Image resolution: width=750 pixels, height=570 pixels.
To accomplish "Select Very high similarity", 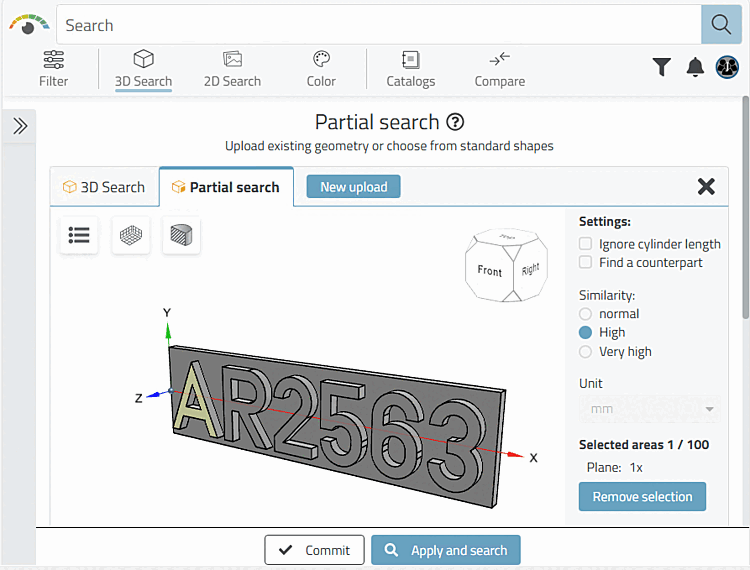I will coord(586,352).
